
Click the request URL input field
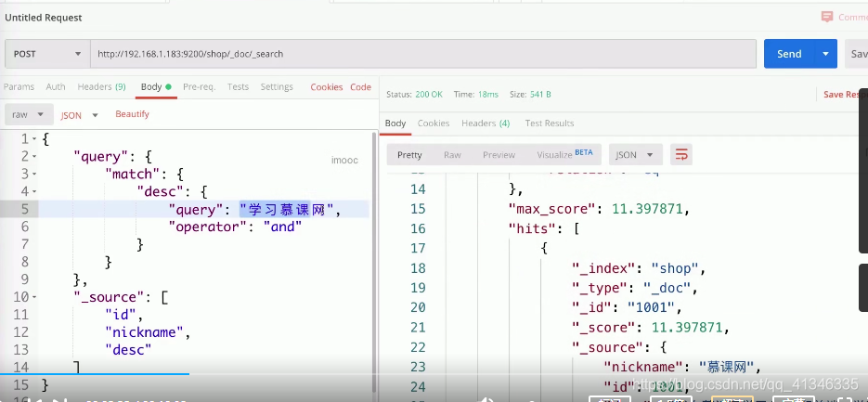pyautogui.click(x=423, y=54)
